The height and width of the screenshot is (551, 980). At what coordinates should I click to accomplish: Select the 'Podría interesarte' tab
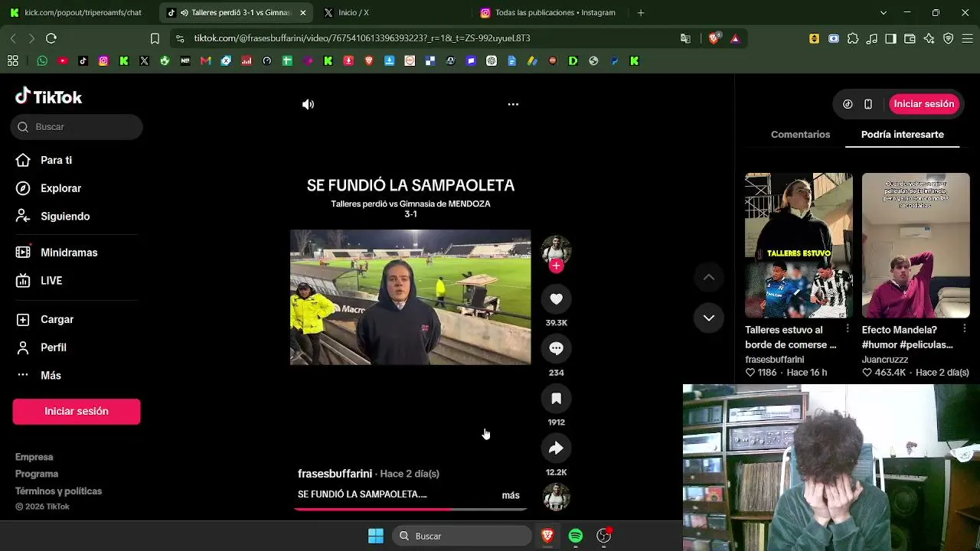click(x=903, y=135)
